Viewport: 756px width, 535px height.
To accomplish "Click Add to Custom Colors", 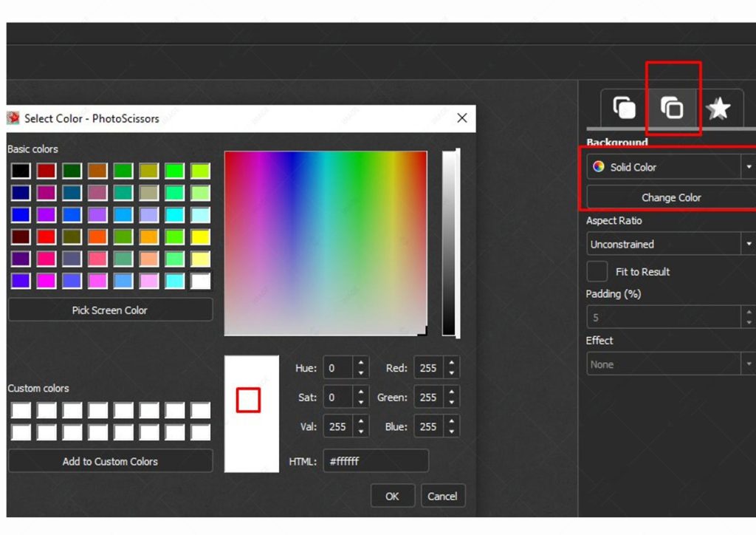I will (109, 461).
